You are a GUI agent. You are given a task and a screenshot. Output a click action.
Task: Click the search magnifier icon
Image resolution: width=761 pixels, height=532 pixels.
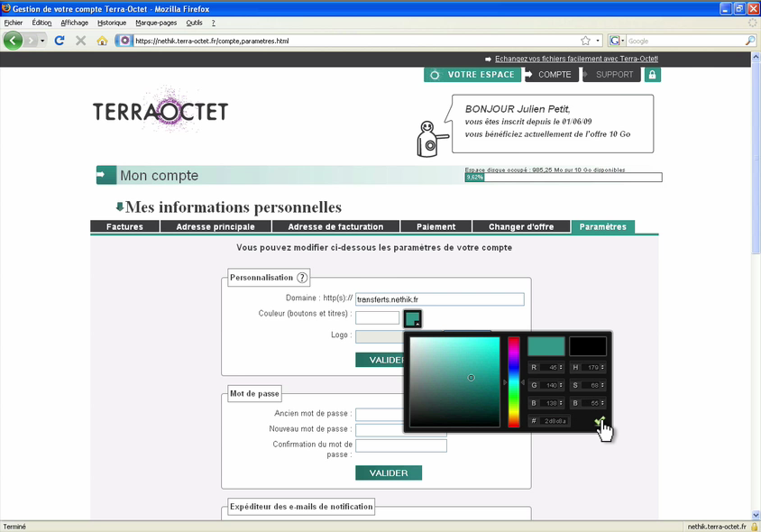click(x=750, y=41)
